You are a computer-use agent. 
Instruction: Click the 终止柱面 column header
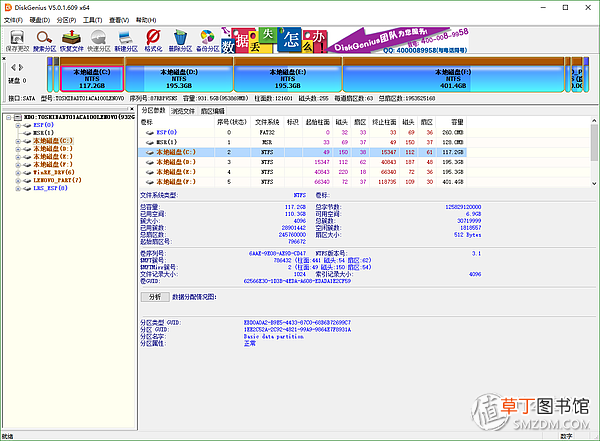pos(384,122)
